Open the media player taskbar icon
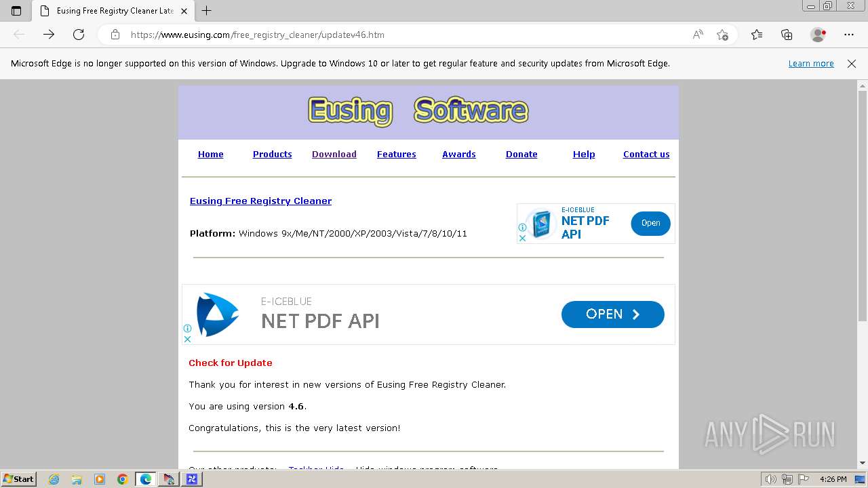 coord(100,479)
